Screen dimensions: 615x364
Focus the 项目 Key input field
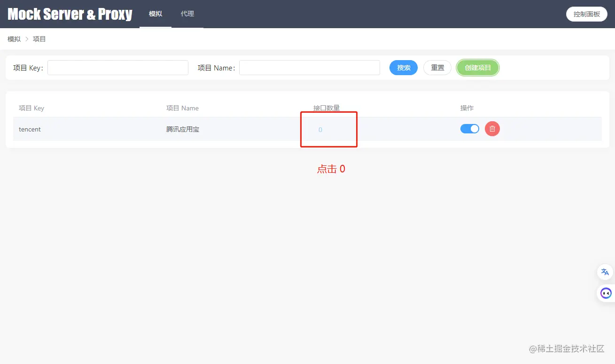point(118,68)
